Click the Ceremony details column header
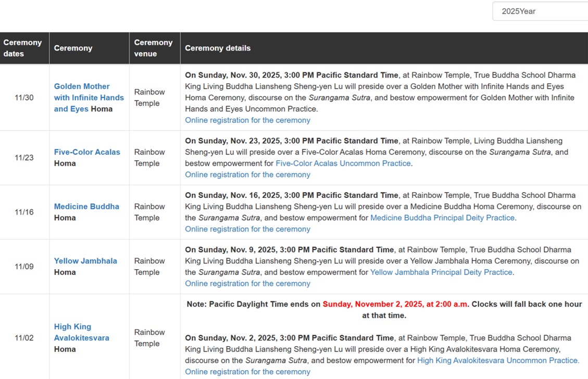The width and height of the screenshot is (588, 379). click(x=218, y=48)
